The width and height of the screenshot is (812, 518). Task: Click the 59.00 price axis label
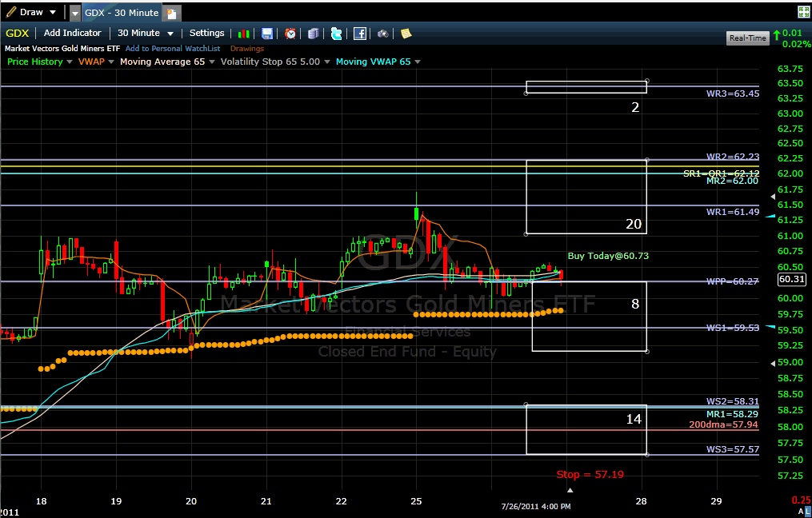point(790,364)
